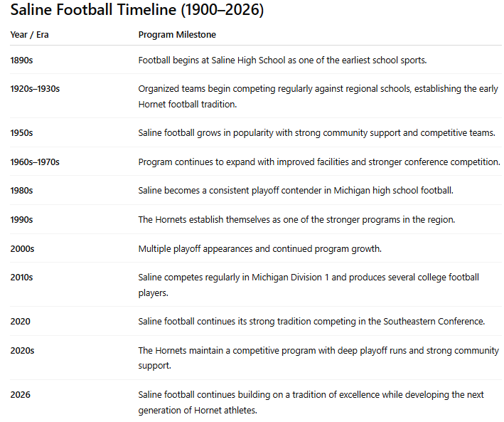Click the 2010s year cell
Viewport: 504px width, 422px height.
[21, 278]
